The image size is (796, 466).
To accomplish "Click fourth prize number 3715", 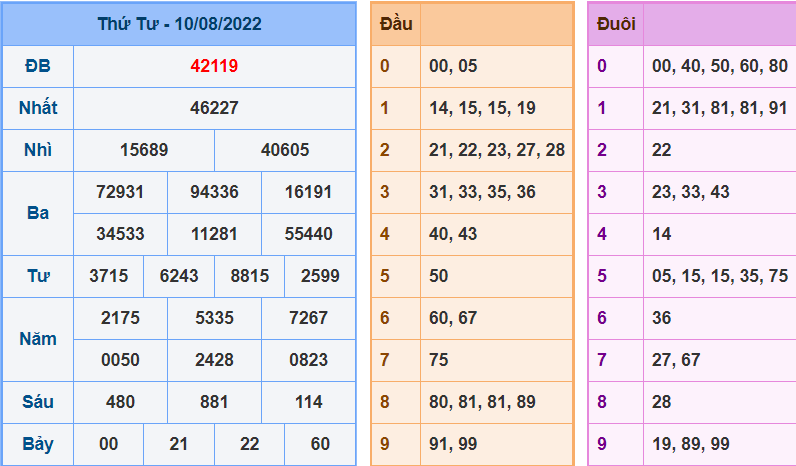I will pos(109,276).
